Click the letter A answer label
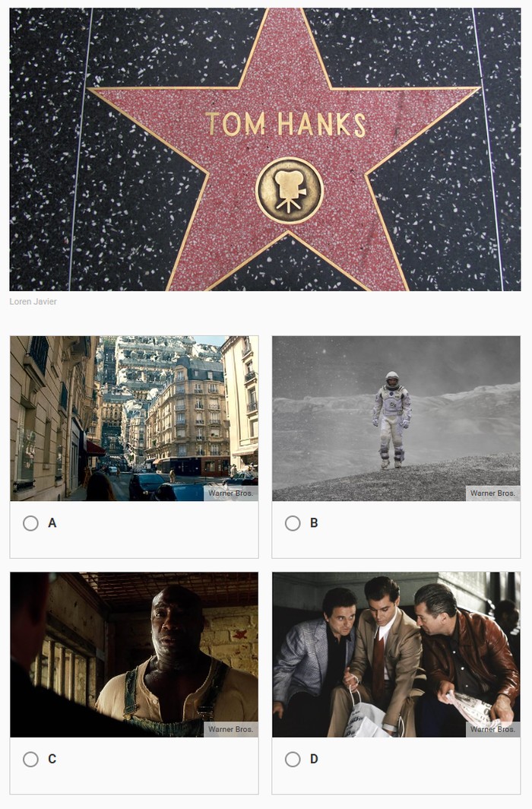Image resolution: width=532 pixels, height=809 pixels. coord(52,523)
